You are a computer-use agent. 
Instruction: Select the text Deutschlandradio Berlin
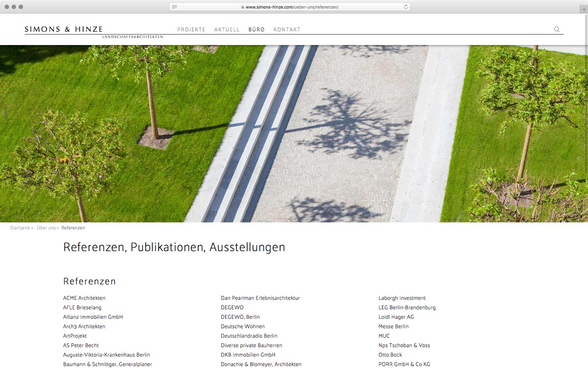point(249,336)
